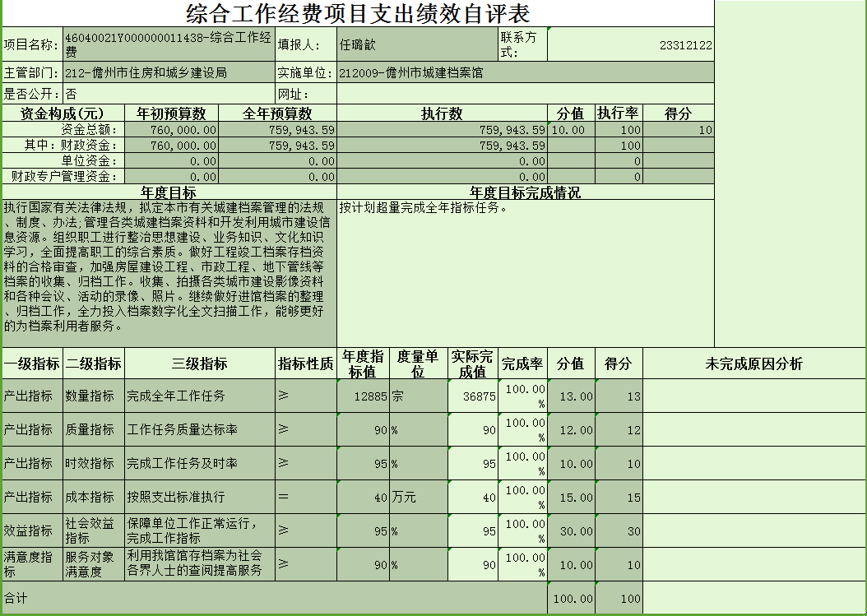Viewport: 867px width, 616px height.
Task: Select the 资金构成(元) header cell
Action: click(x=63, y=113)
